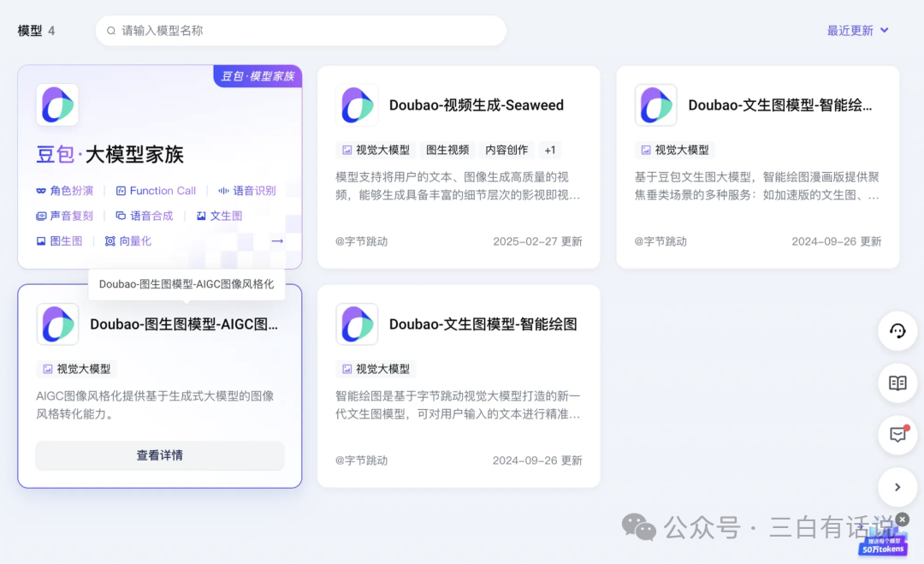Click the 豆包·模型家族 corner badge
The height and width of the screenshot is (564, 924).
pos(258,76)
